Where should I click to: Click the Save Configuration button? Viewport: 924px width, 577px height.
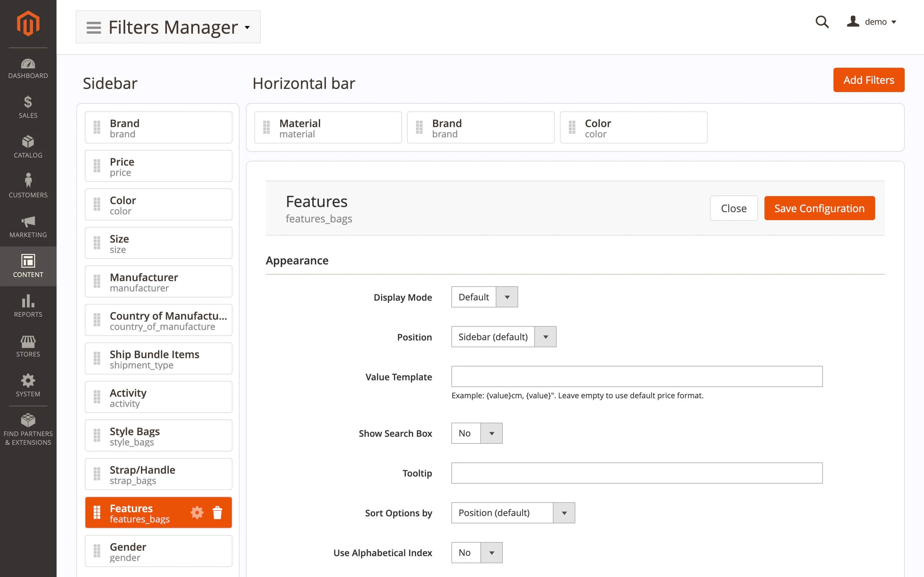[819, 208]
